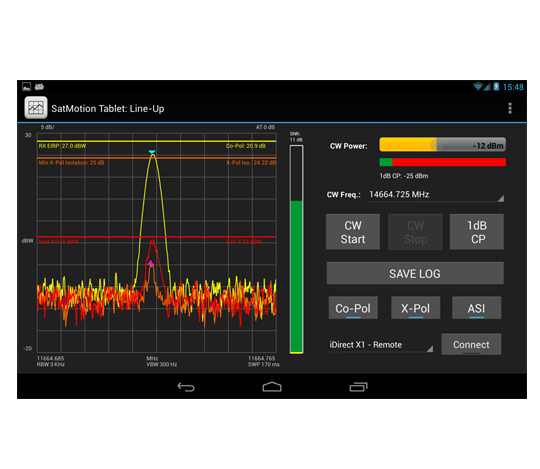Tap the Wi-Fi status icon

(478, 86)
